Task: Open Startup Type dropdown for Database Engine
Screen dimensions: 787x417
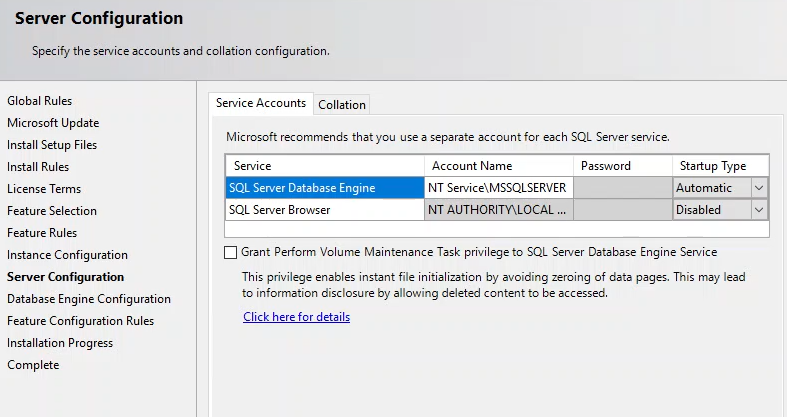Action: (x=759, y=188)
